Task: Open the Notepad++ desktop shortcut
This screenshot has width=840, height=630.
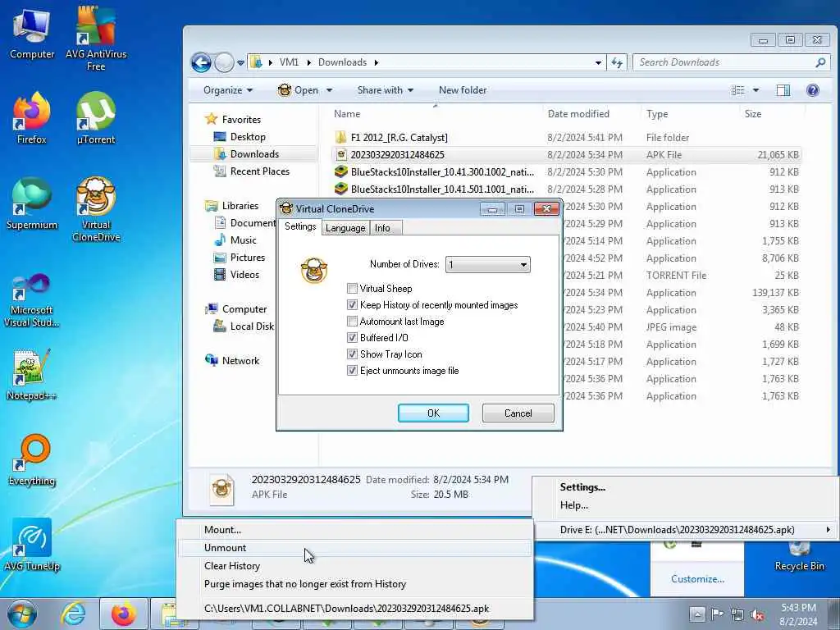Action: [x=32, y=375]
